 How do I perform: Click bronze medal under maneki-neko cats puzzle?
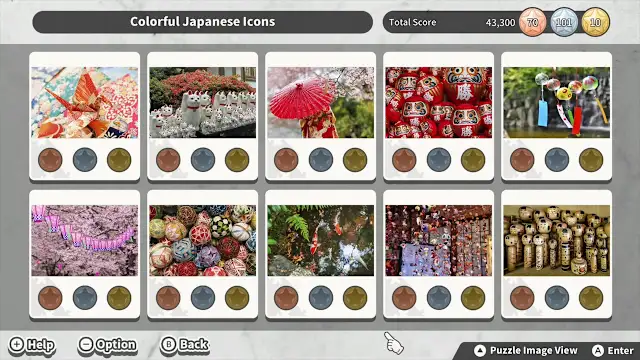click(x=168, y=160)
